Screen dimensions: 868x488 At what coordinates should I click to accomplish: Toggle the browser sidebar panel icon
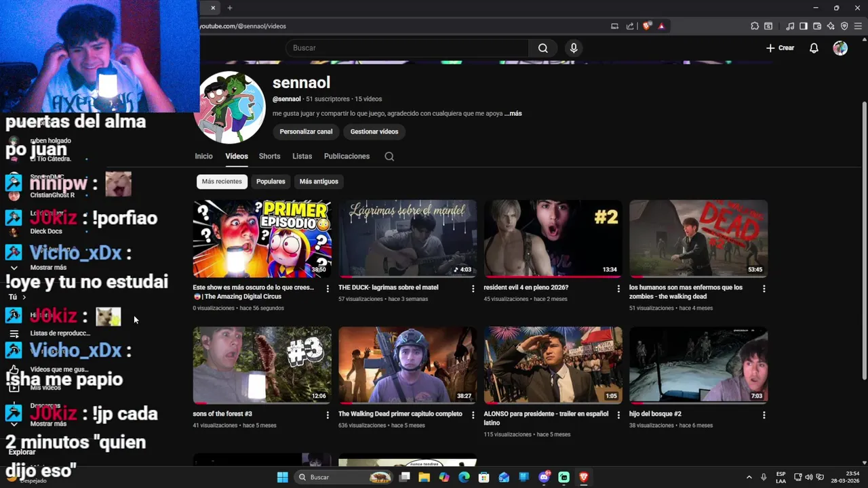tap(804, 26)
